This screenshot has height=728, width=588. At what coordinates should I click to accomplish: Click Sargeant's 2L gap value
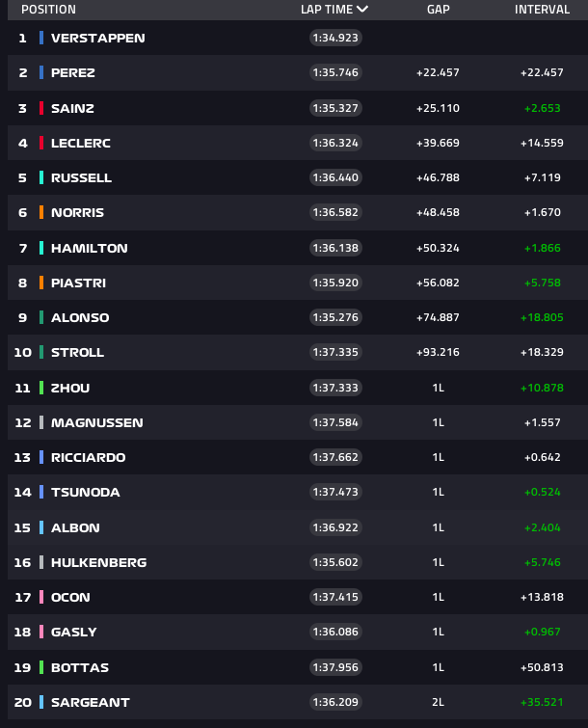438,702
